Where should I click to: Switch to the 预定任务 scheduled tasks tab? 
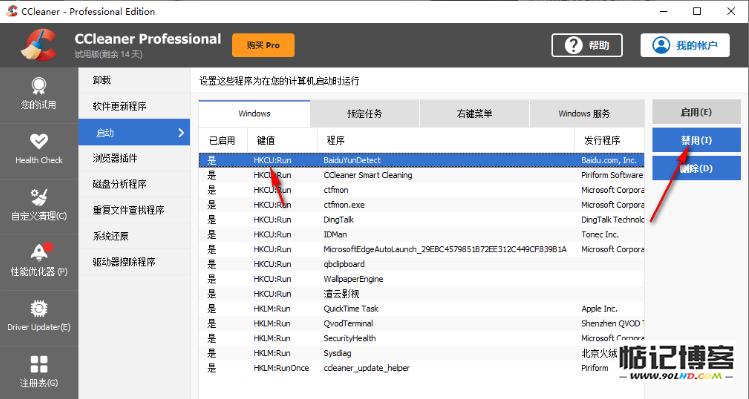(x=364, y=114)
